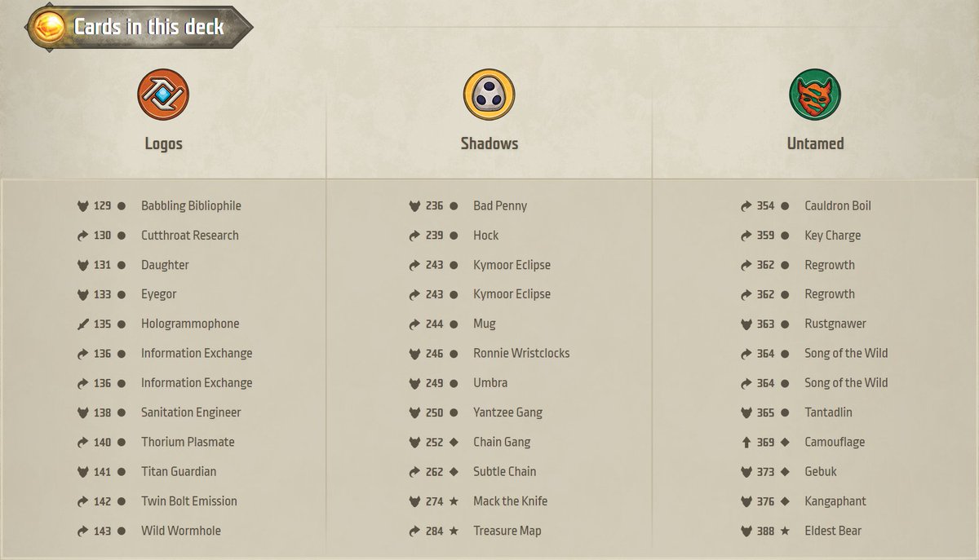
Task: Click the Untamed house emblem icon
Action: (x=815, y=95)
